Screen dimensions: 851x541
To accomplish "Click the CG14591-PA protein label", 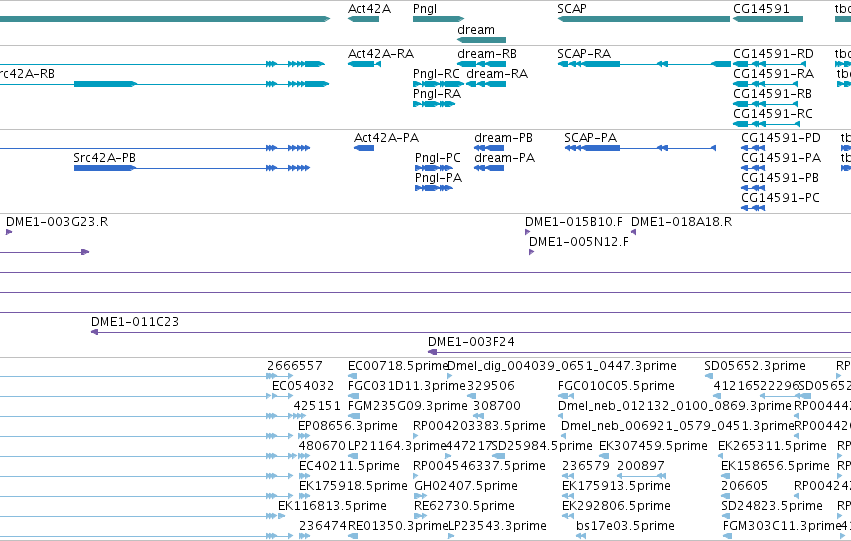I will tap(781, 158).
